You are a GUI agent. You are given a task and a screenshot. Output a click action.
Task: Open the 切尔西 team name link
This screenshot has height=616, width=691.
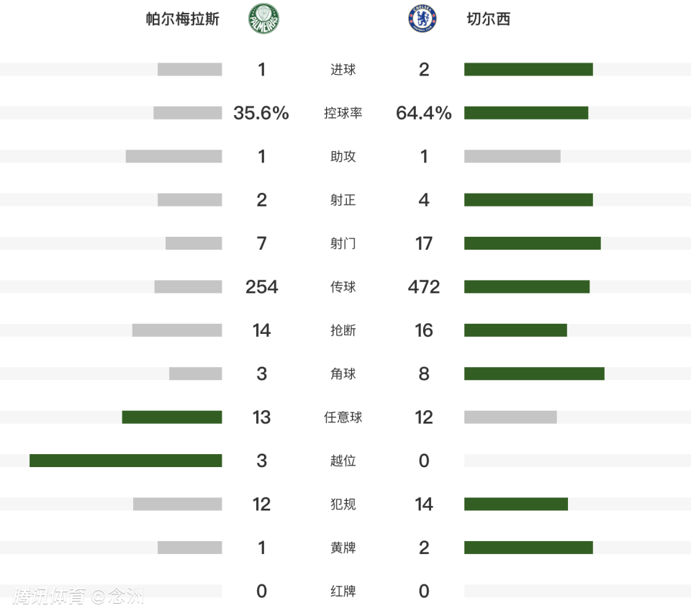point(489,19)
